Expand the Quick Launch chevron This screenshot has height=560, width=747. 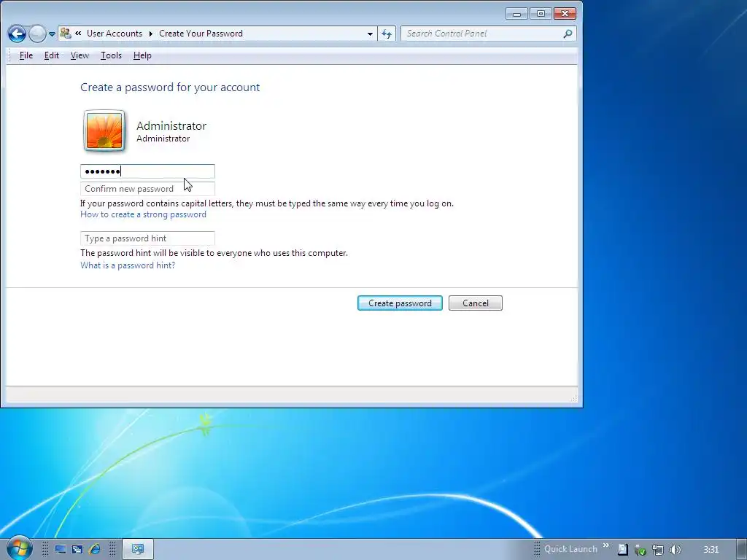[605, 545]
